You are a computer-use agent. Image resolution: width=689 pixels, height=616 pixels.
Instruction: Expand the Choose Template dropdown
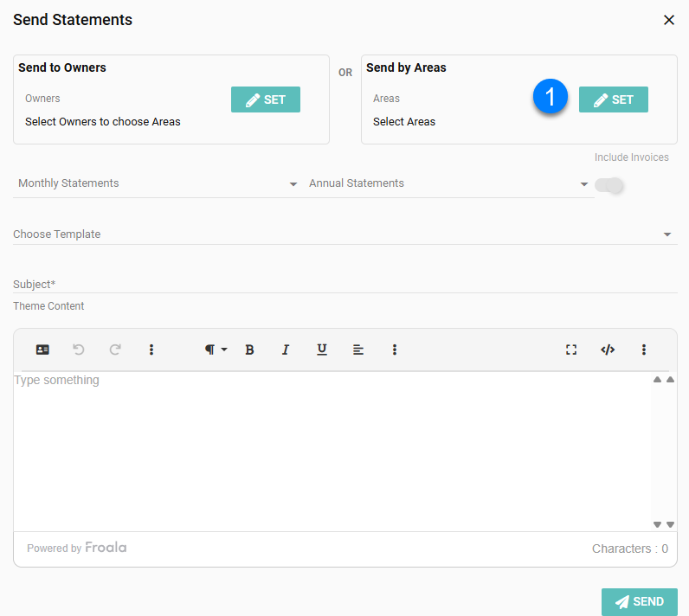(x=344, y=234)
